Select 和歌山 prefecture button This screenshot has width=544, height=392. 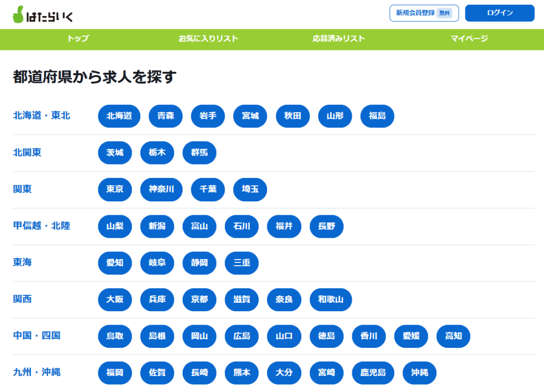(330, 300)
